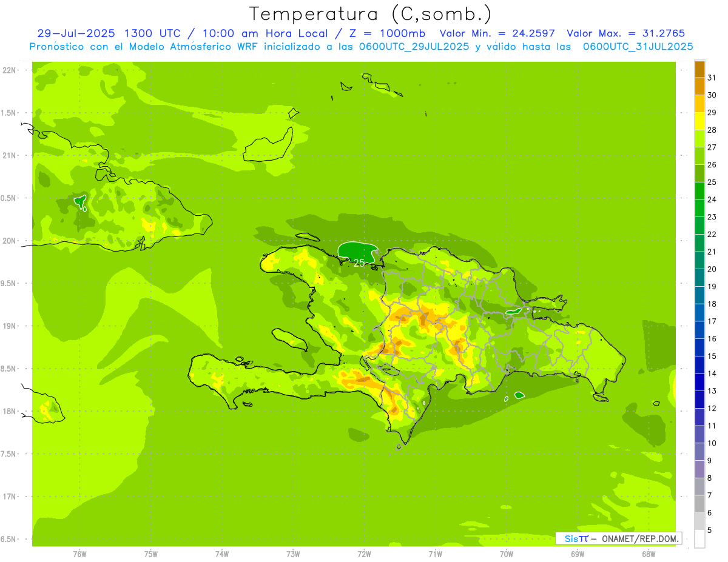
Task: Click the legend value "7"
Action: click(710, 495)
